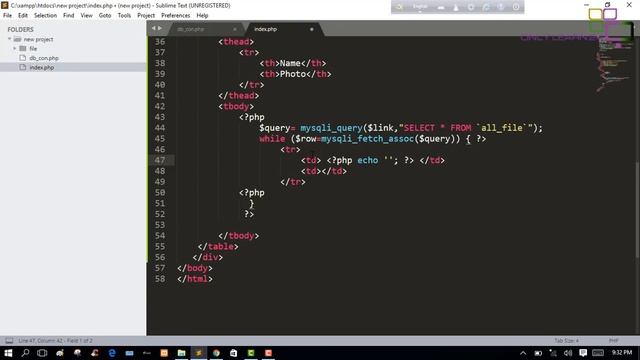Open the Tab Size: 4 selector
This screenshot has width=640, height=360.
tap(567, 341)
